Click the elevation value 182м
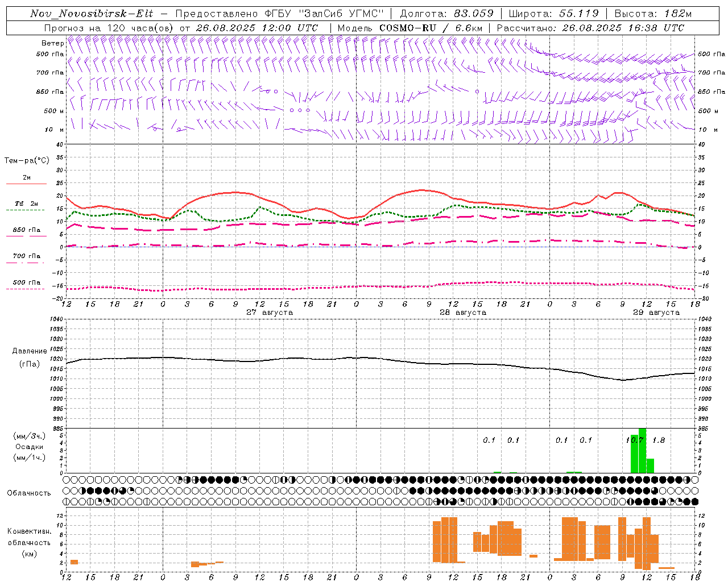 [677, 14]
